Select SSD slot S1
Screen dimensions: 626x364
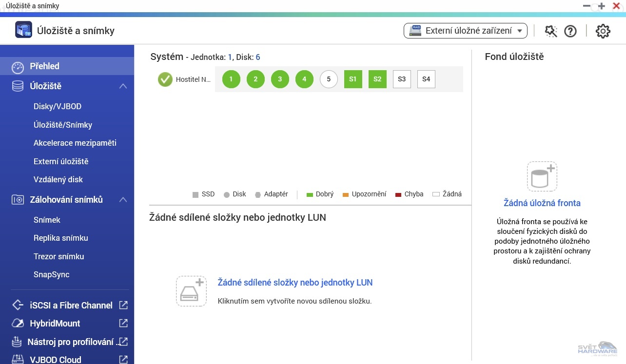[x=353, y=79]
